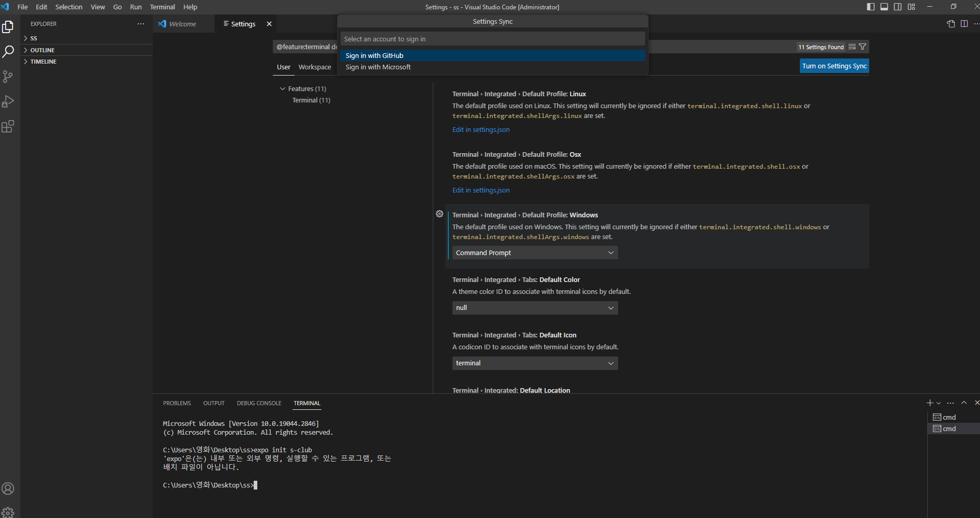
Task: Choose Sign in with GitHub
Action: point(493,55)
